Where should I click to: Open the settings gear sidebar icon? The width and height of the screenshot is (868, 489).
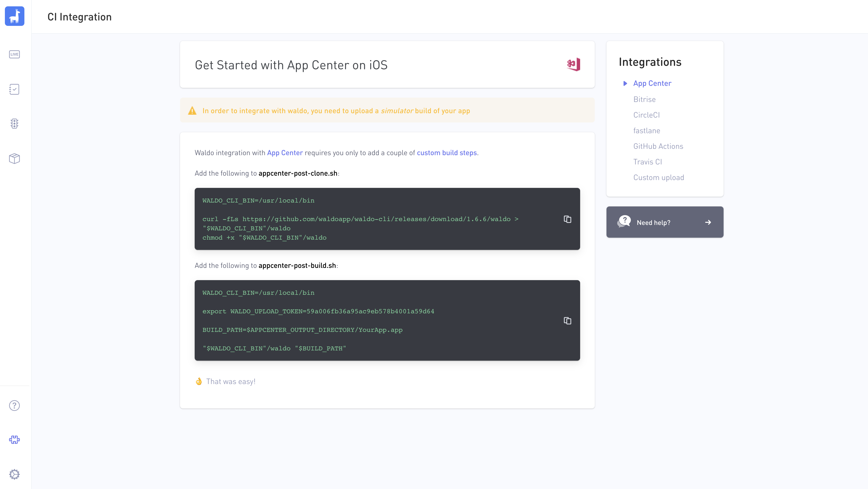click(14, 474)
